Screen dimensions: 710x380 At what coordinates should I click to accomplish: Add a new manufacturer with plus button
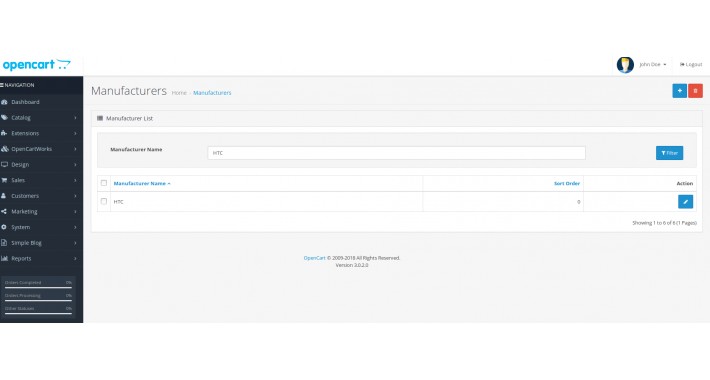point(679,91)
